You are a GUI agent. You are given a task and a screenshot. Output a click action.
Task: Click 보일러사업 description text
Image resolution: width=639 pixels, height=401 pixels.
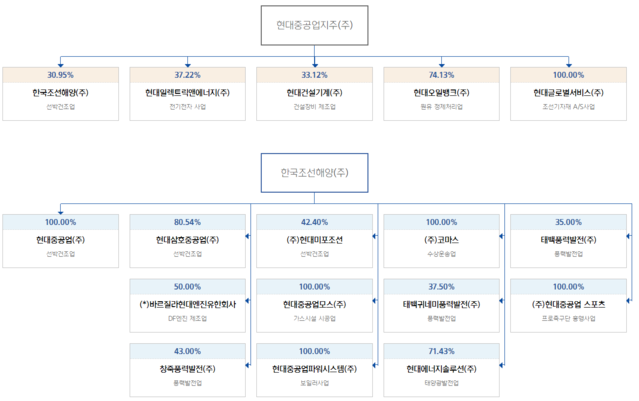pos(314,383)
